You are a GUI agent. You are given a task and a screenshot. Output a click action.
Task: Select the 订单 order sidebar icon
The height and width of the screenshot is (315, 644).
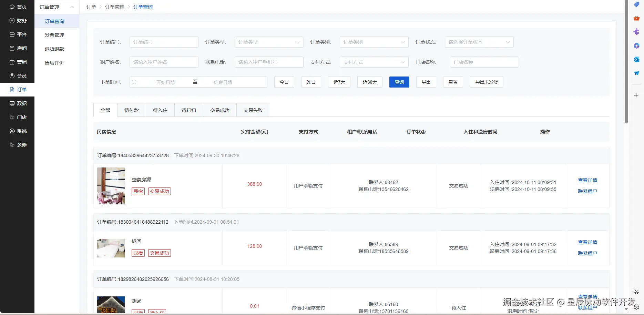12,90
